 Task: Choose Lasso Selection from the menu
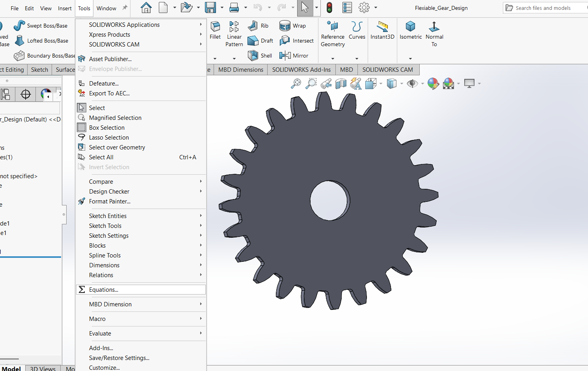coord(141,137)
